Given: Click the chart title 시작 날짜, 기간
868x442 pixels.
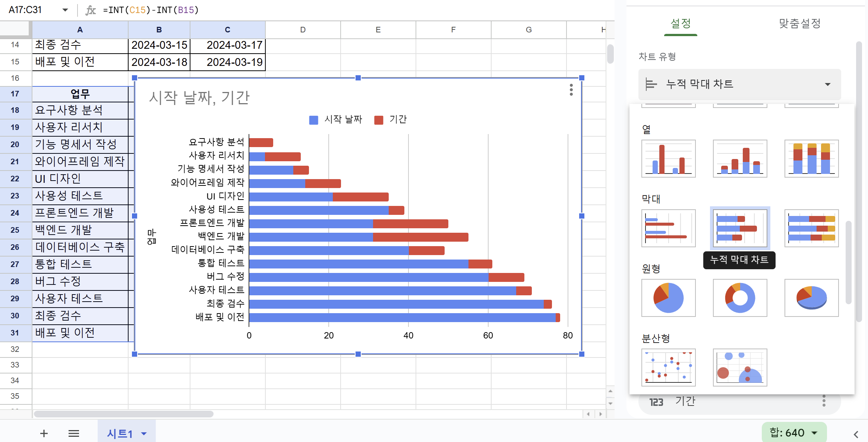Looking at the screenshot, I should 199,98.
